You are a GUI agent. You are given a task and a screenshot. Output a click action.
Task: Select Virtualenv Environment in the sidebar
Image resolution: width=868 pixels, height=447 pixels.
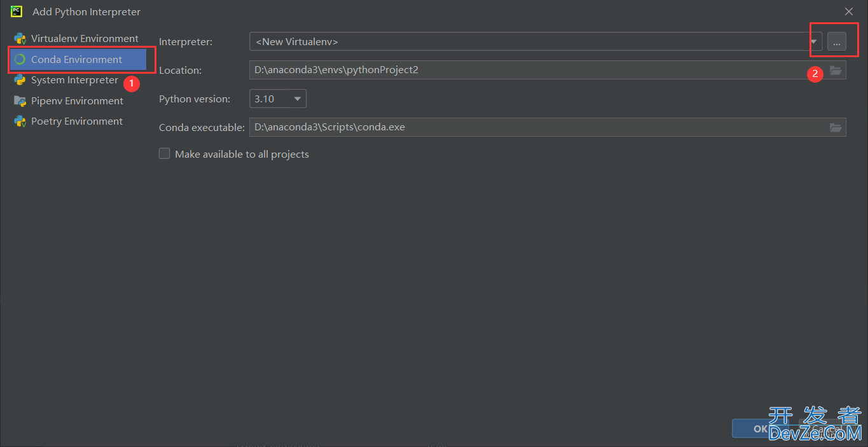[x=78, y=39]
